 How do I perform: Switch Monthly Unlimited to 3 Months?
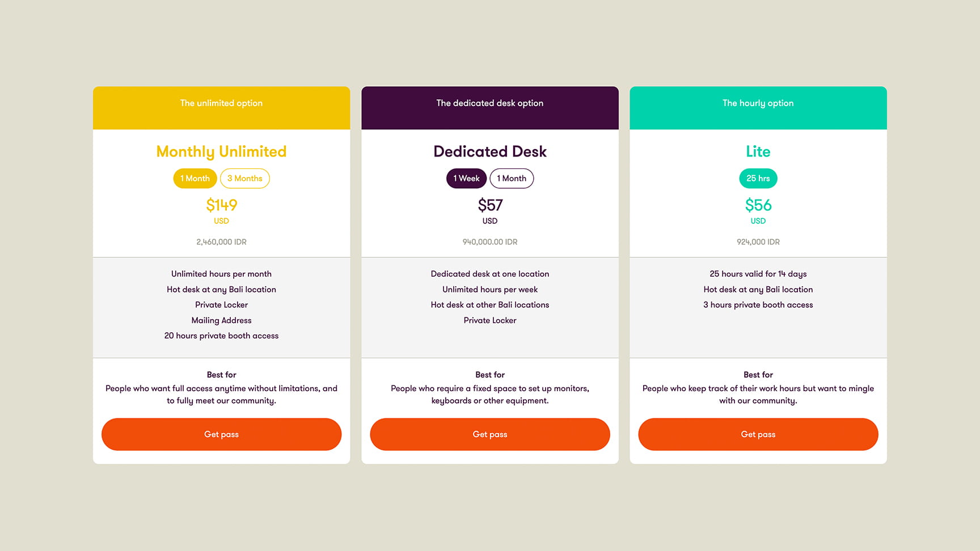pos(244,179)
